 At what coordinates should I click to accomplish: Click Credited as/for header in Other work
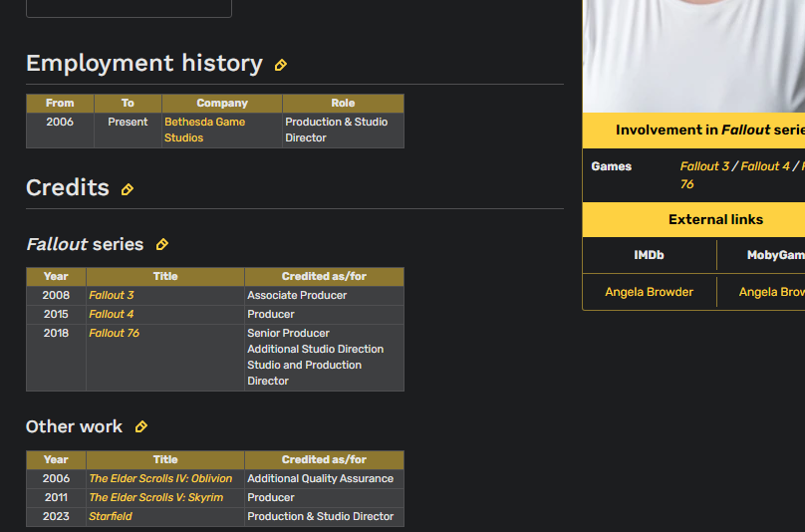click(324, 459)
